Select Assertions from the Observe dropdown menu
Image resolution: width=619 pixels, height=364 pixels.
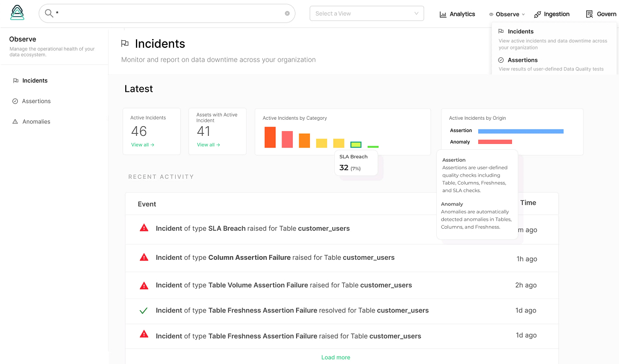pos(522,60)
